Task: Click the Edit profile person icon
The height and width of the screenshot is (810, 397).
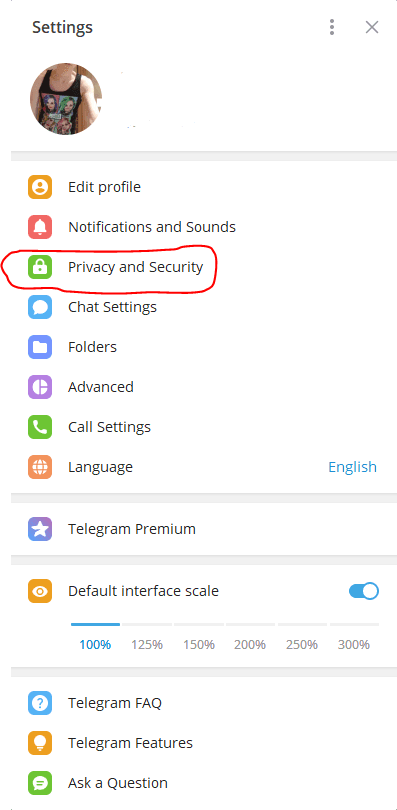Action: tap(40, 187)
